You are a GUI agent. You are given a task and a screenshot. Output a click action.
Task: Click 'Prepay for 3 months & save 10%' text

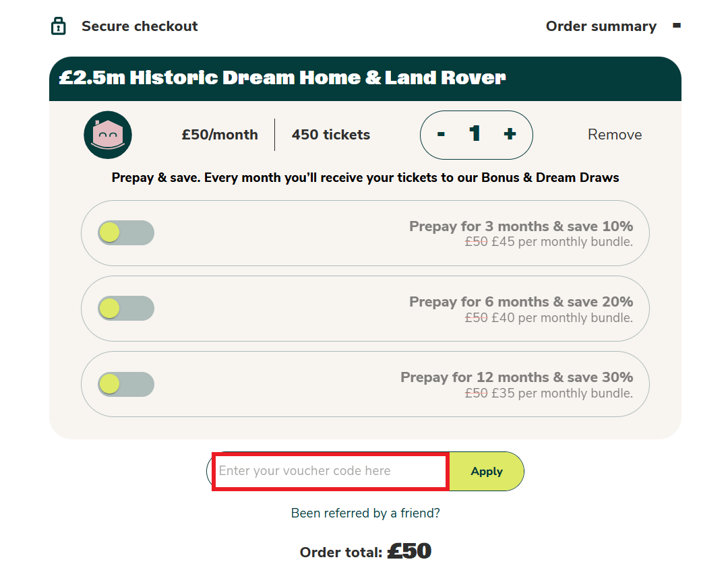(x=521, y=226)
